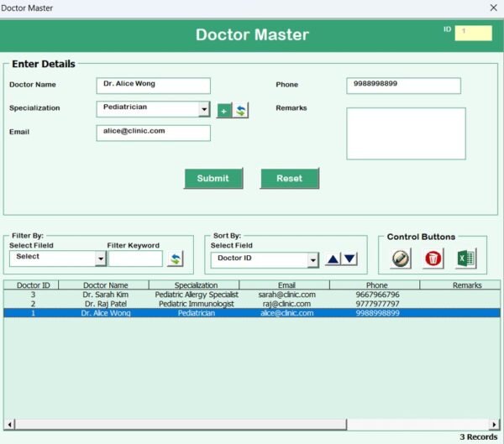Viewport: 504px width, 444px height.
Task: Click alice@clinic.com cell in the list
Action: [x=286, y=313]
